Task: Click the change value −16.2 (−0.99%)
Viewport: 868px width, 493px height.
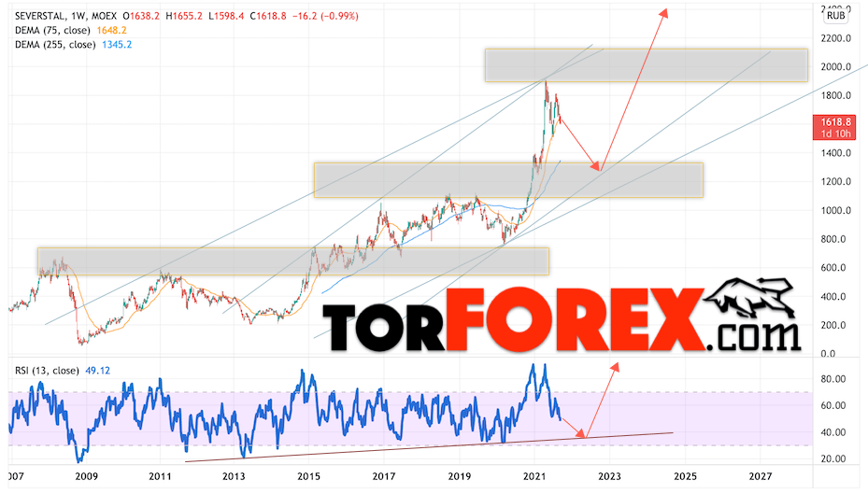Action: pyautogui.click(x=325, y=16)
